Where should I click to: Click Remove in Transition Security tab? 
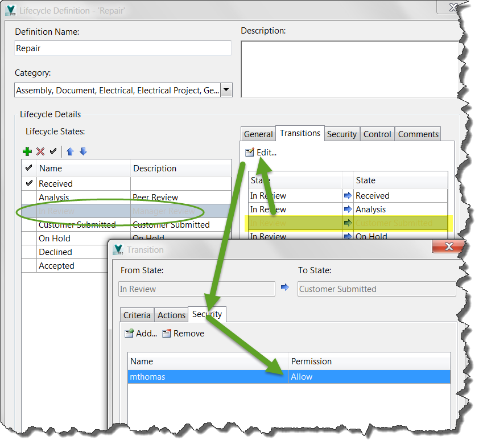click(183, 334)
